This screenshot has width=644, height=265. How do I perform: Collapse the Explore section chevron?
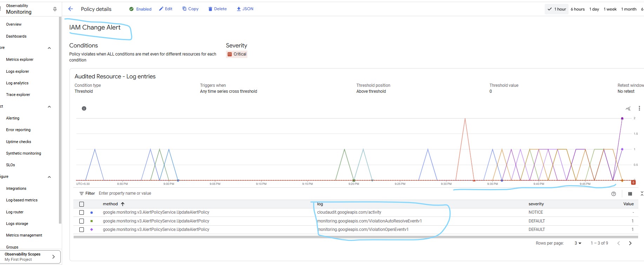[49, 48]
